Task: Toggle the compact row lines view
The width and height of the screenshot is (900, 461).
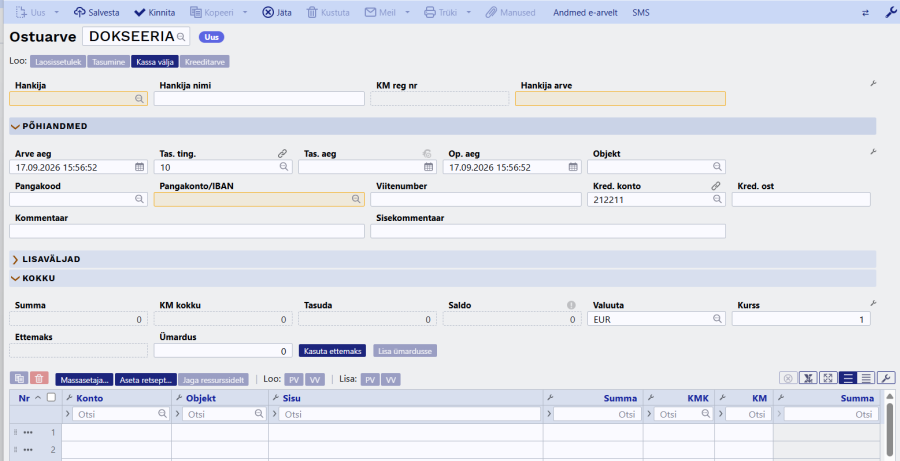Action: pyautogui.click(x=866, y=378)
